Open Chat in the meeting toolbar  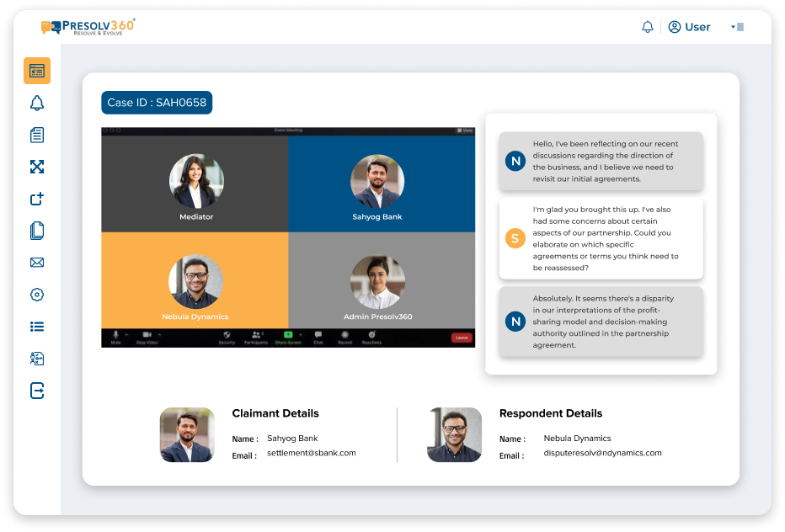(x=318, y=338)
